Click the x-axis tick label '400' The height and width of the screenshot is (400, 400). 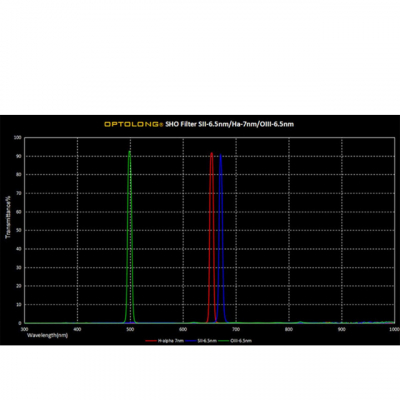tap(77, 329)
